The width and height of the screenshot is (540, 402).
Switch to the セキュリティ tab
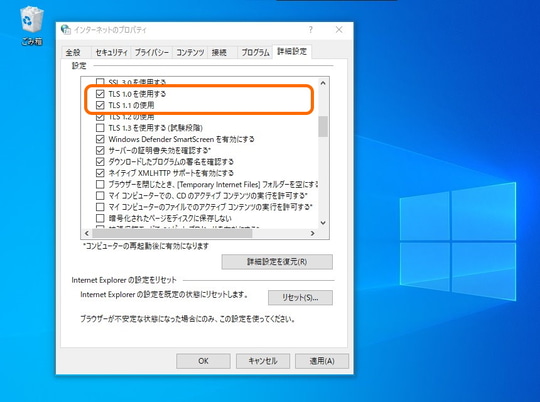111,52
